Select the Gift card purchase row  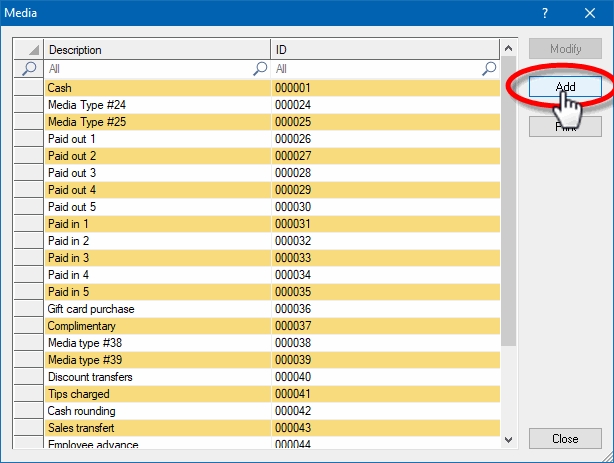coord(157,309)
